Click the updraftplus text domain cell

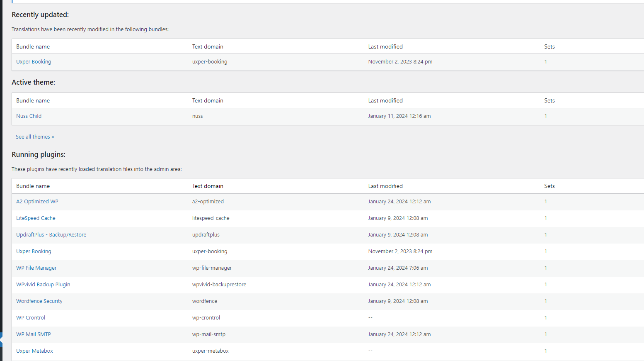tap(206, 234)
